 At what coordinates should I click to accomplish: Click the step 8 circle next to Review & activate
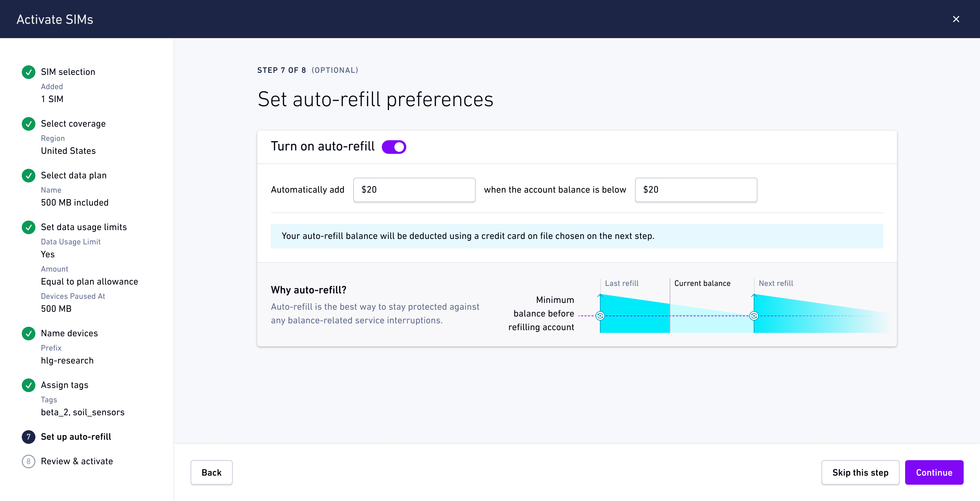pyautogui.click(x=29, y=462)
